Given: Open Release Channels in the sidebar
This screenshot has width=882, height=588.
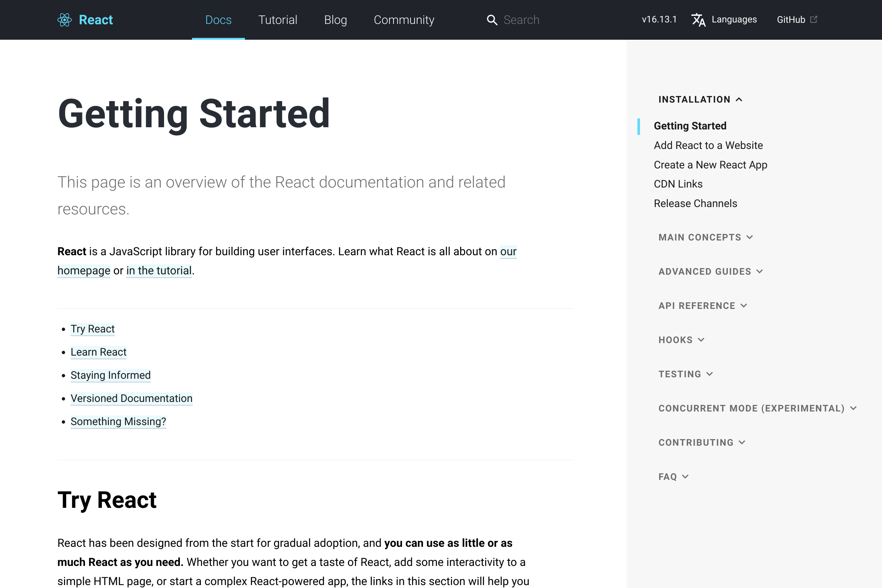Looking at the screenshot, I should [x=696, y=203].
